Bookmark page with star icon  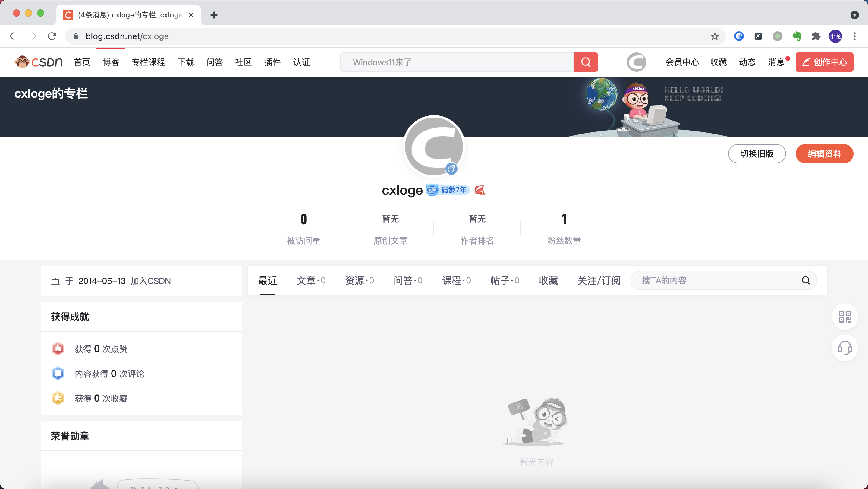click(x=715, y=36)
